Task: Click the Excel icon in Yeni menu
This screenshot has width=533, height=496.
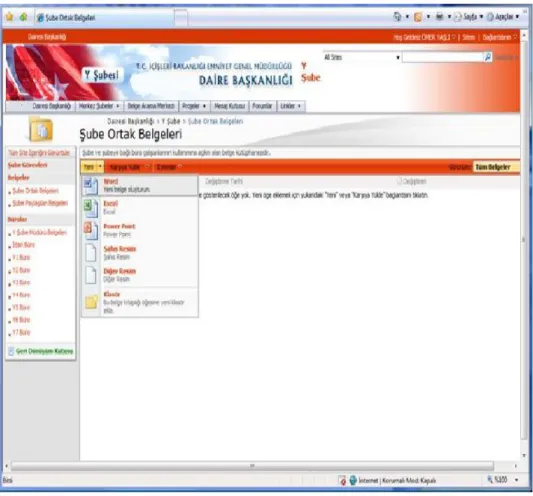Action: click(91, 208)
